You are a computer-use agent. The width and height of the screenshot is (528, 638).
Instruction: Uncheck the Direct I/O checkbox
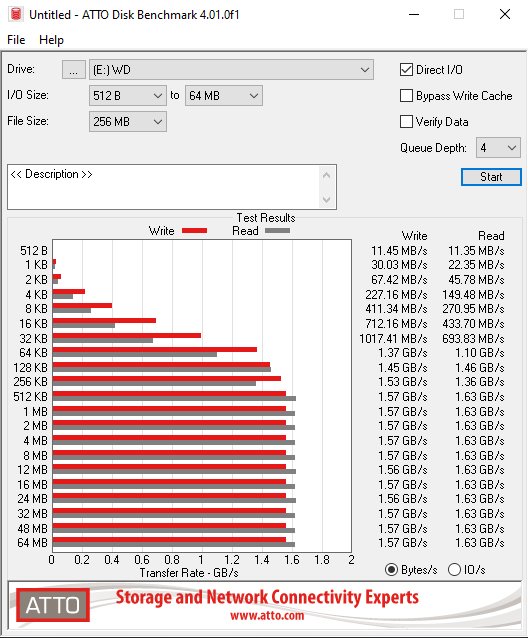click(x=406, y=70)
